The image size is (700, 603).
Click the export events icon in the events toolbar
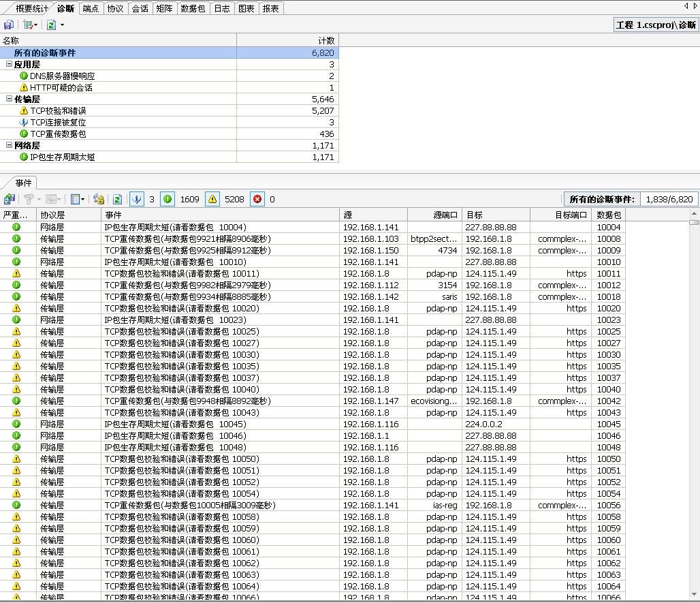9,199
